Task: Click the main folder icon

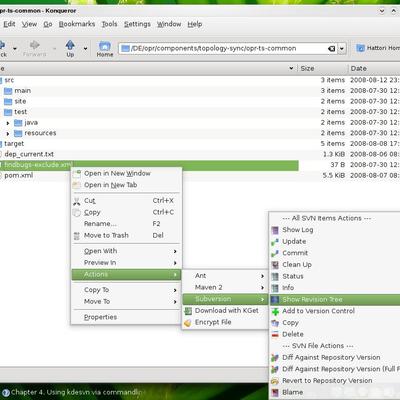Action: (x=8, y=91)
